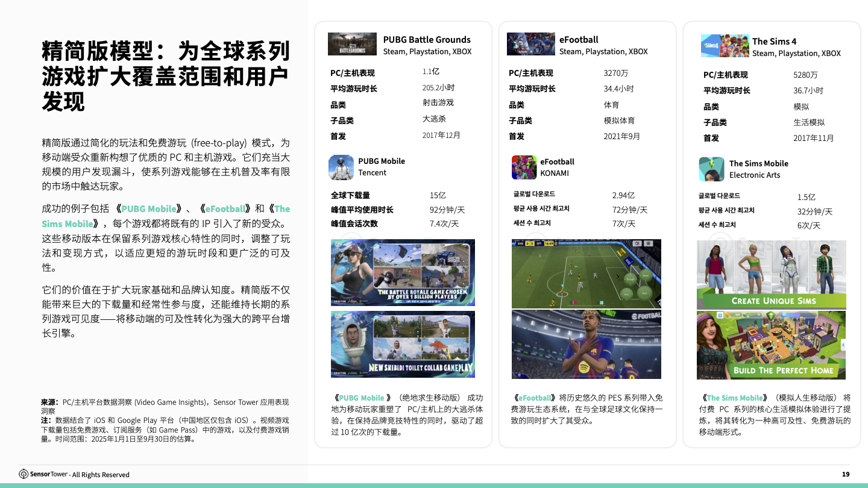Viewport: 868px width, 488px height.
Task: Click The Sims Mobile app icon
Action: click(x=711, y=169)
